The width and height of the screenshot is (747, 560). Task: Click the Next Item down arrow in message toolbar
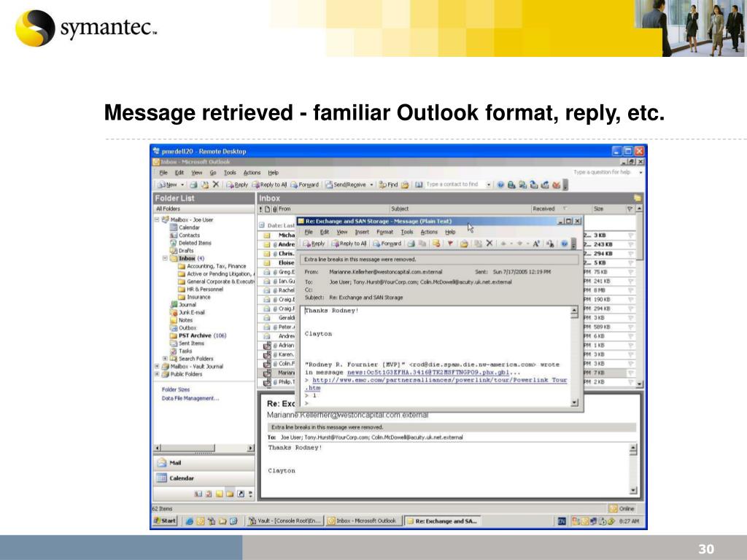click(519, 244)
